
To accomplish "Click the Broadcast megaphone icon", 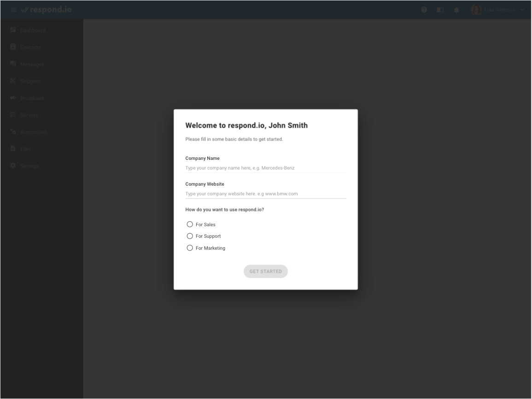I will point(13,98).
